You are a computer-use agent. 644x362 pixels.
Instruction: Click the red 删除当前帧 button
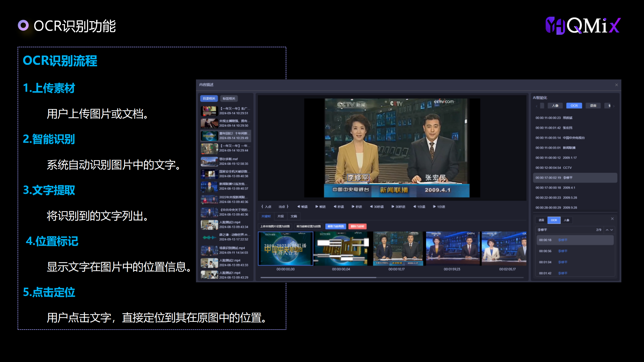pyautogui.click(x=357, y=226)
